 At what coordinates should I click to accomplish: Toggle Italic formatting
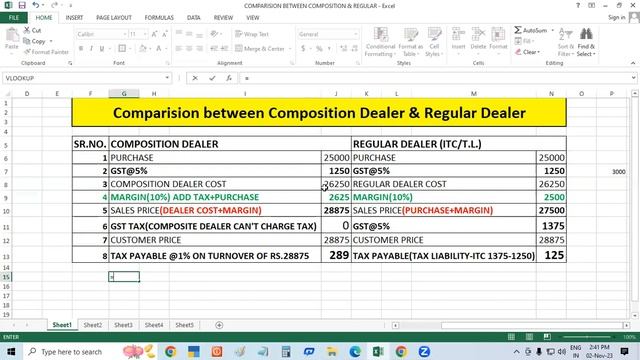91,49
